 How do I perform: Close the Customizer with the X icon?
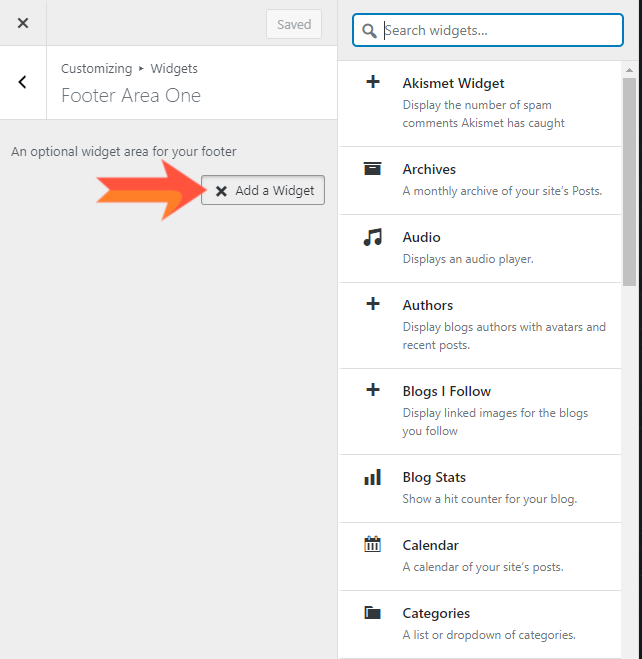[x=23, y=23]
